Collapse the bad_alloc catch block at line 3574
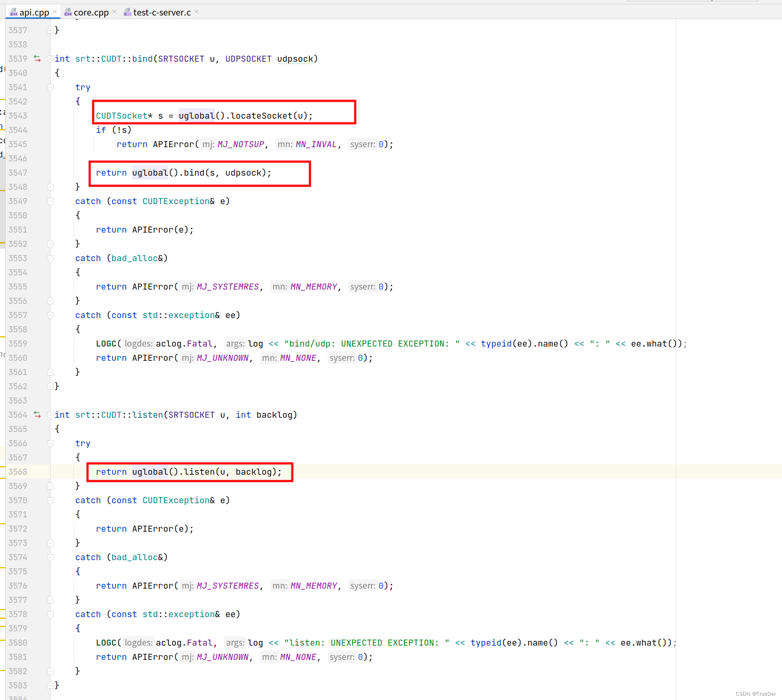Image resolution: width=782 pixels, height=700 pixels. coord(50,557)
